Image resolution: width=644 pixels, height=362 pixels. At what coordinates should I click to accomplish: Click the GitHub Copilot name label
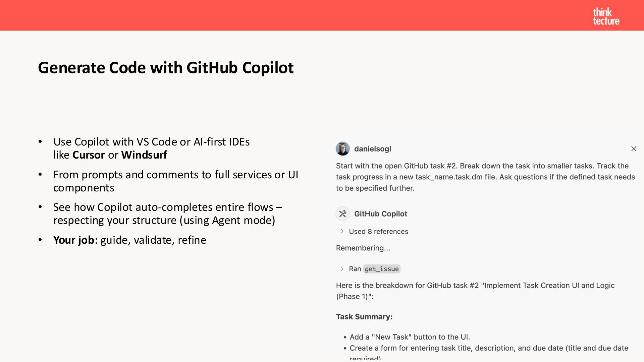coord(380,214)
